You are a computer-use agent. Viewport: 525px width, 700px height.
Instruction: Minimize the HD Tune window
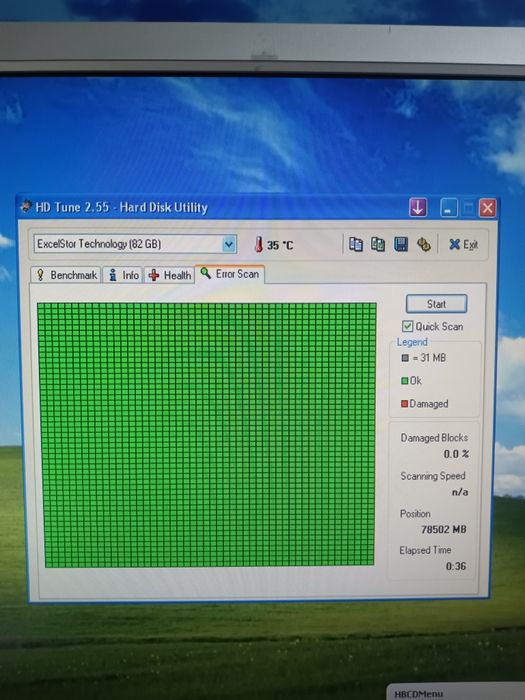(449, 208)
